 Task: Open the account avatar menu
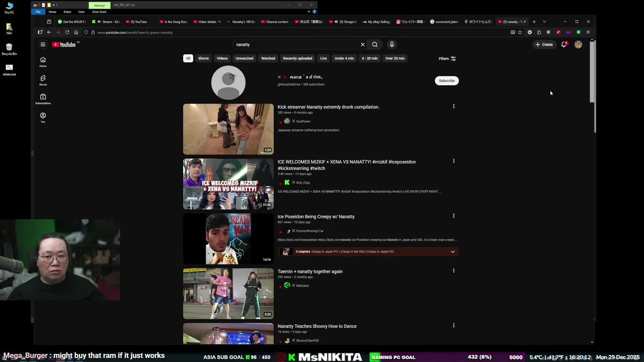click(578, 45)
